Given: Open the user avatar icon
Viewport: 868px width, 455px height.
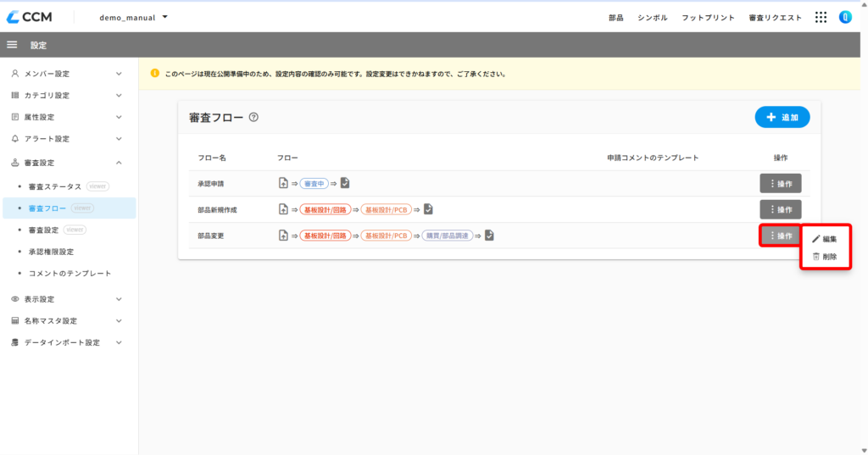Looking at the screenshot, I should click(x=845, y=17).
